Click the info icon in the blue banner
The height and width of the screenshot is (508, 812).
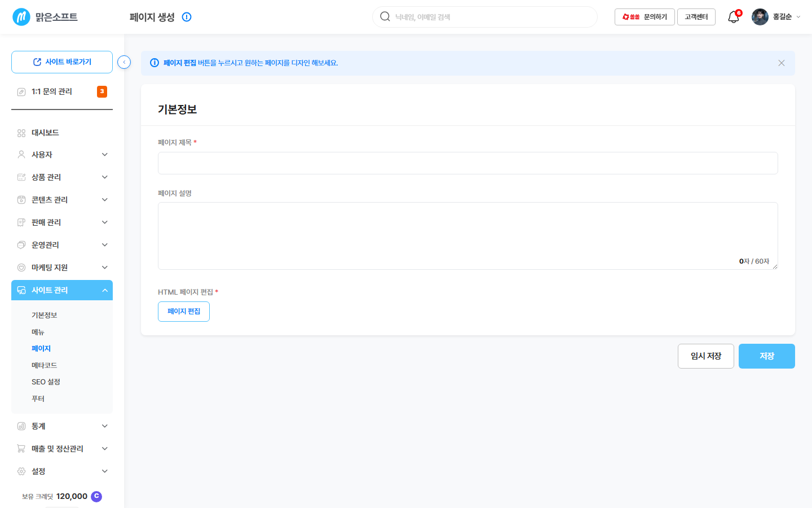pos(155,63)
